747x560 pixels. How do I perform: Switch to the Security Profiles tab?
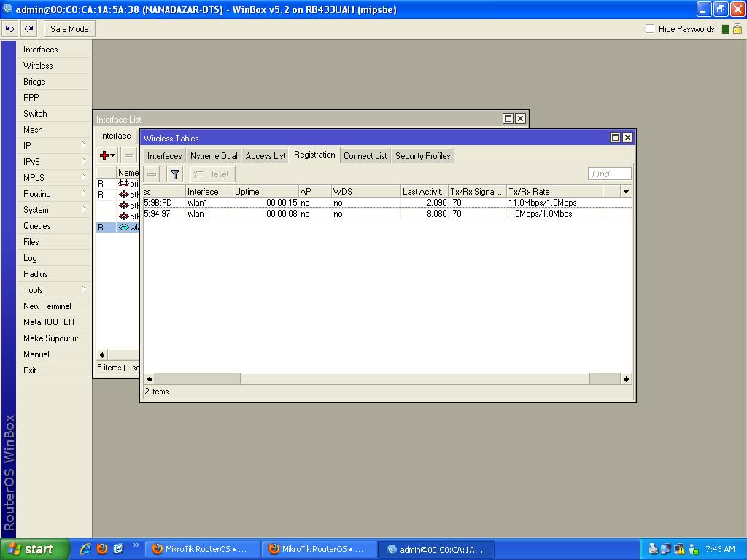(x=423, y=156)
